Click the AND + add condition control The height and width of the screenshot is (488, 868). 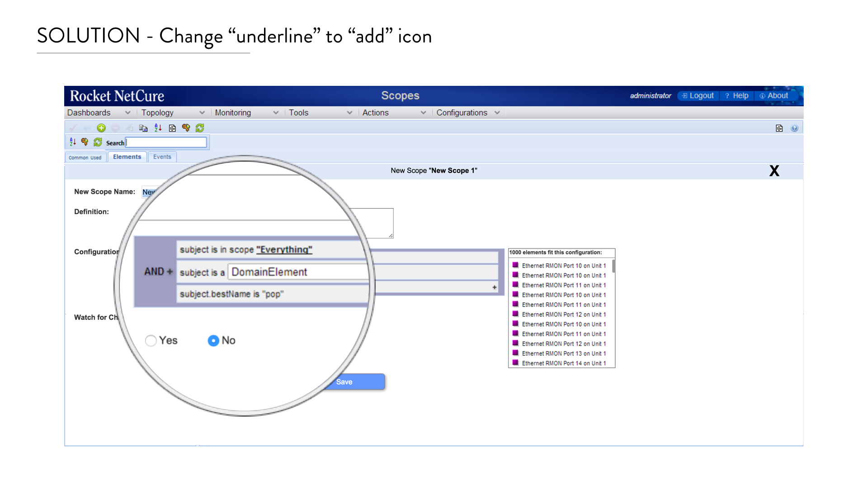click(x=159, y=272)
